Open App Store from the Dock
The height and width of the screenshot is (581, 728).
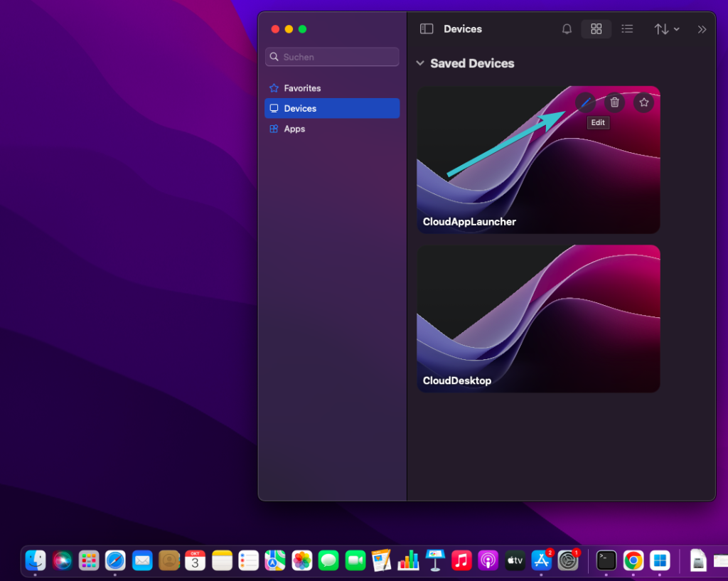[541, 560]
